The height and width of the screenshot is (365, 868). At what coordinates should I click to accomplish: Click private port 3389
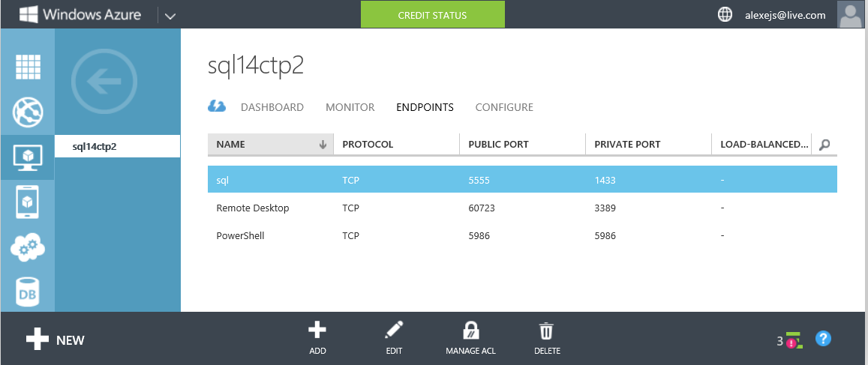pos(605,208)
